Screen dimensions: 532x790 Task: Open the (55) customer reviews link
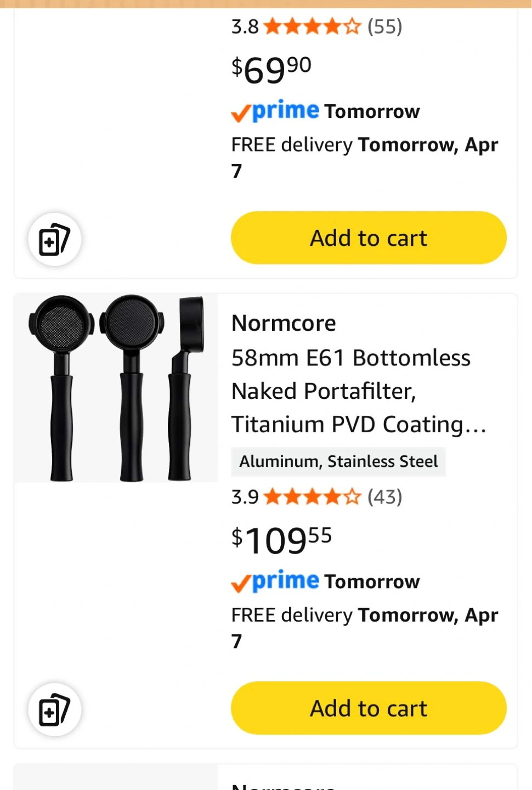385,26
